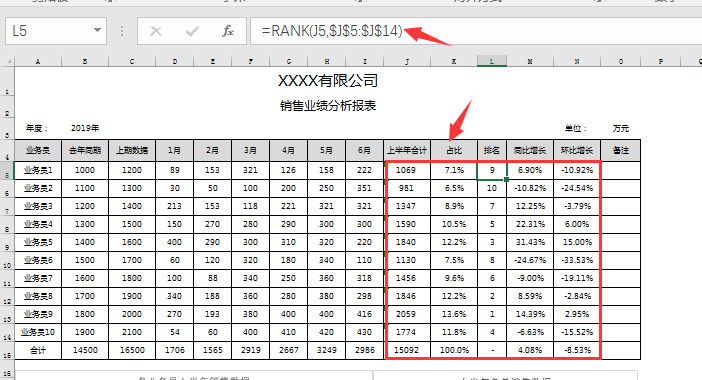This screenshot has width=702, height=380.
Task: Click the 1月 header cell
Action: click(175, 150)
